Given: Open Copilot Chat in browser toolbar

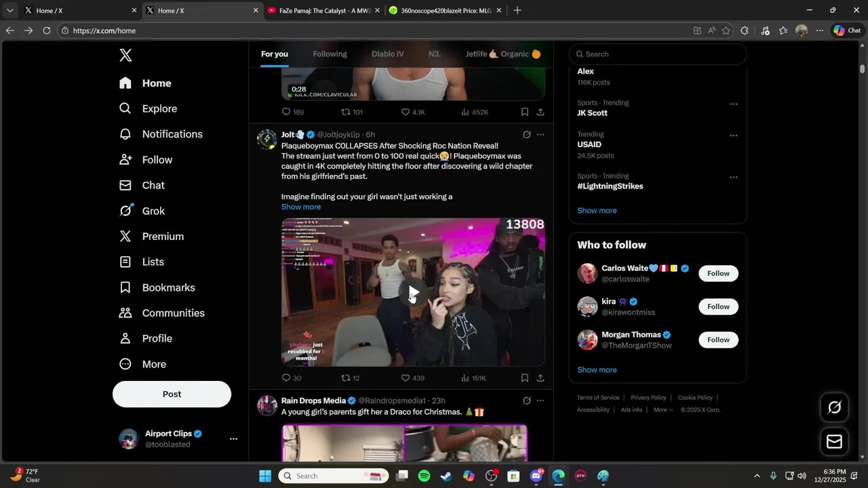Looking at the screenshot, I should (x=847, y=30).
